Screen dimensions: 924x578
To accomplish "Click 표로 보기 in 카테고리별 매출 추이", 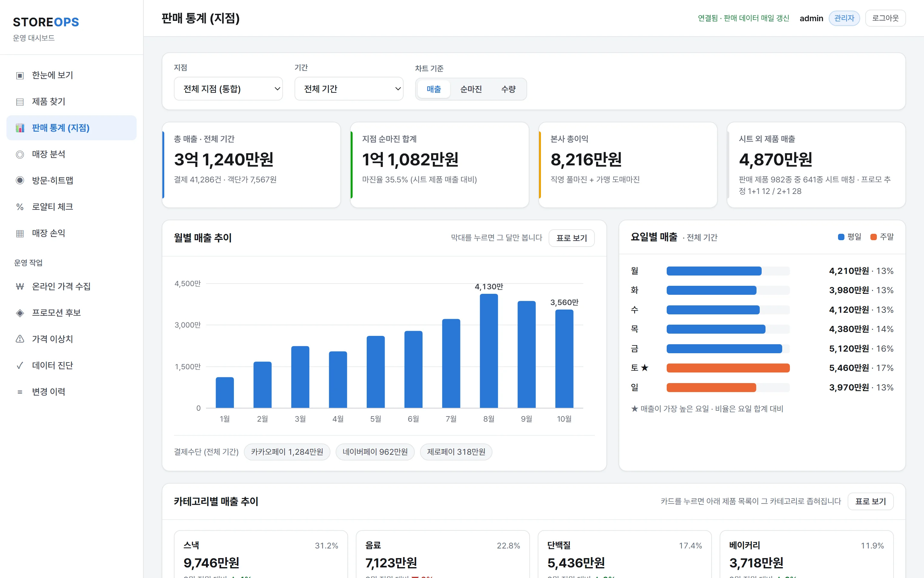I will click(870, 501).
